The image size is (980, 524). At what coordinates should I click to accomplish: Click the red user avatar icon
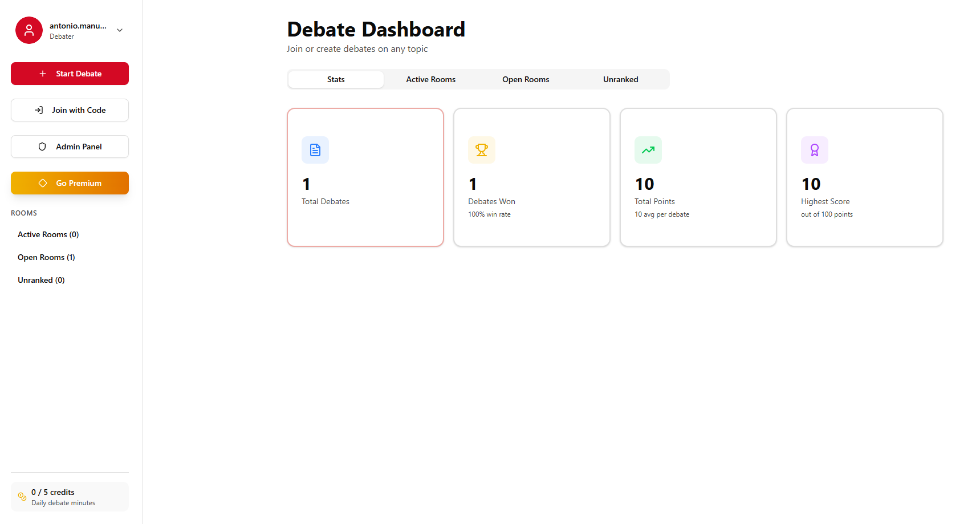point(29,30)
